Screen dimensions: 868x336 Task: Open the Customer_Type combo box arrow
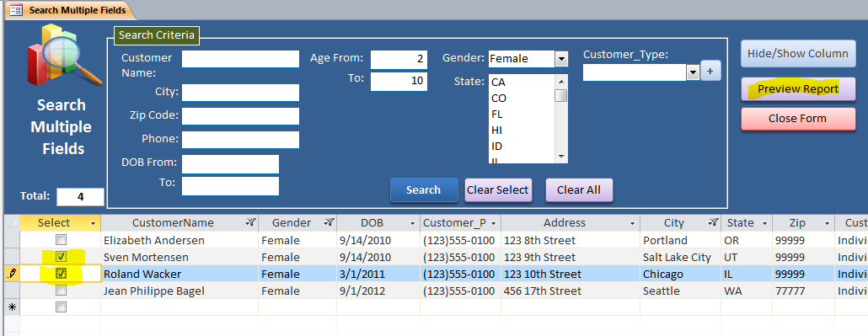tap(693, 72)
